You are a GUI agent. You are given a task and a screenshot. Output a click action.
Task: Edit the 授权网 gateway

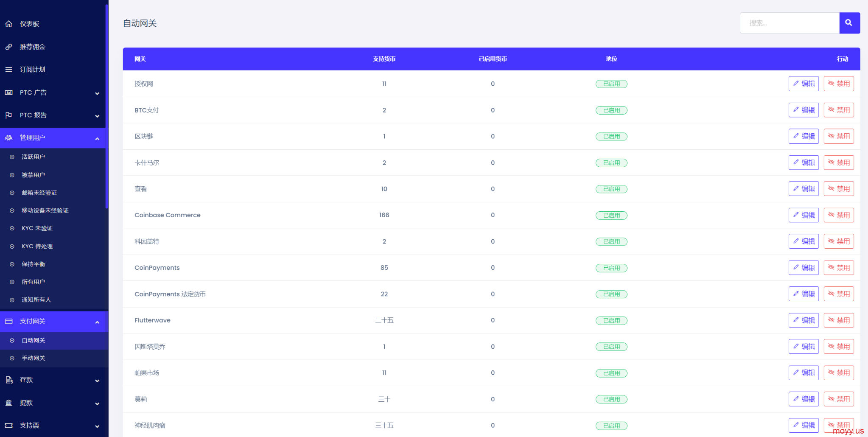(x=804, y=84)
